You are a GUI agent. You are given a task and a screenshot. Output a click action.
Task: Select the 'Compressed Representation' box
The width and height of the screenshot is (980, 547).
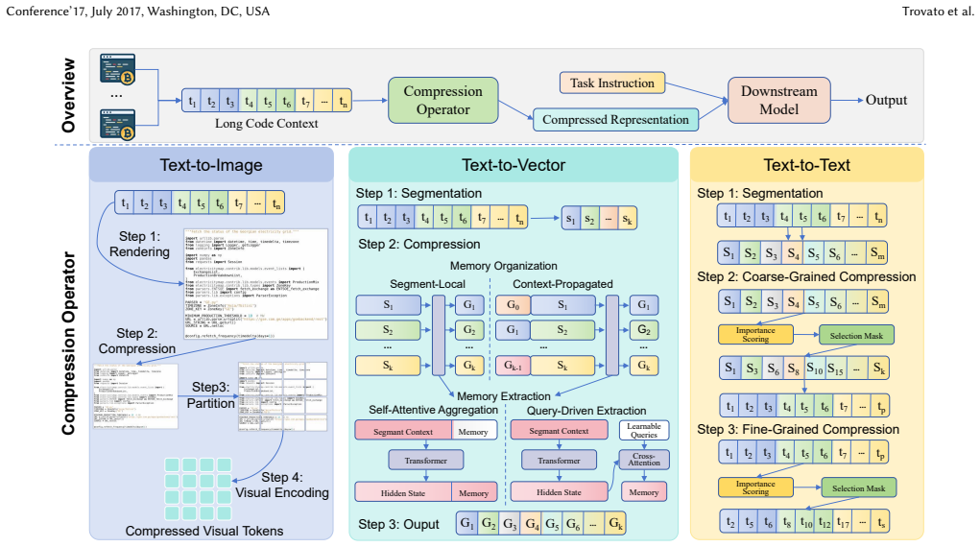pyautogui.click(x=615, y=119)
